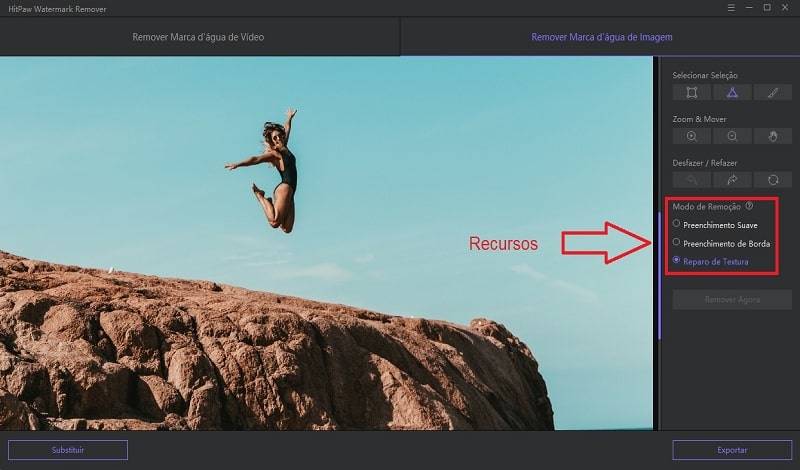Undo the last action
The image size is (800, 470).
[691, 180]
